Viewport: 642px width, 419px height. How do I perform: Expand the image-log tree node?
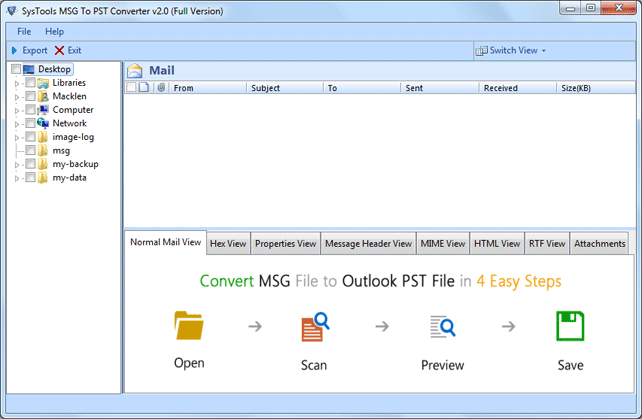tap(17, 138)
